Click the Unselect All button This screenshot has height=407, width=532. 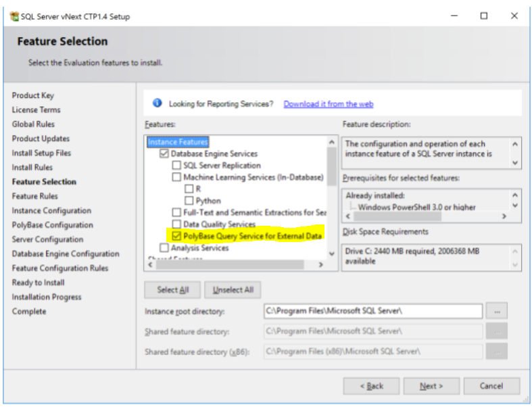[233, 290]
